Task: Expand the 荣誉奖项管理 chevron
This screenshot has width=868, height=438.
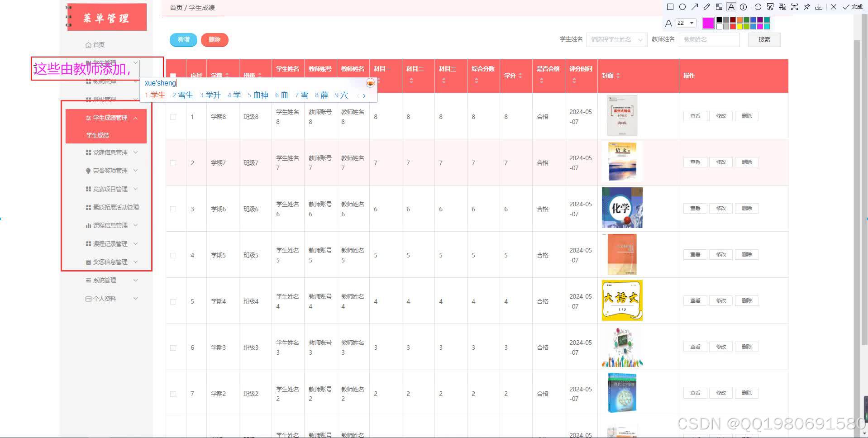Action: pyautogui.click(x=135, y=171)
